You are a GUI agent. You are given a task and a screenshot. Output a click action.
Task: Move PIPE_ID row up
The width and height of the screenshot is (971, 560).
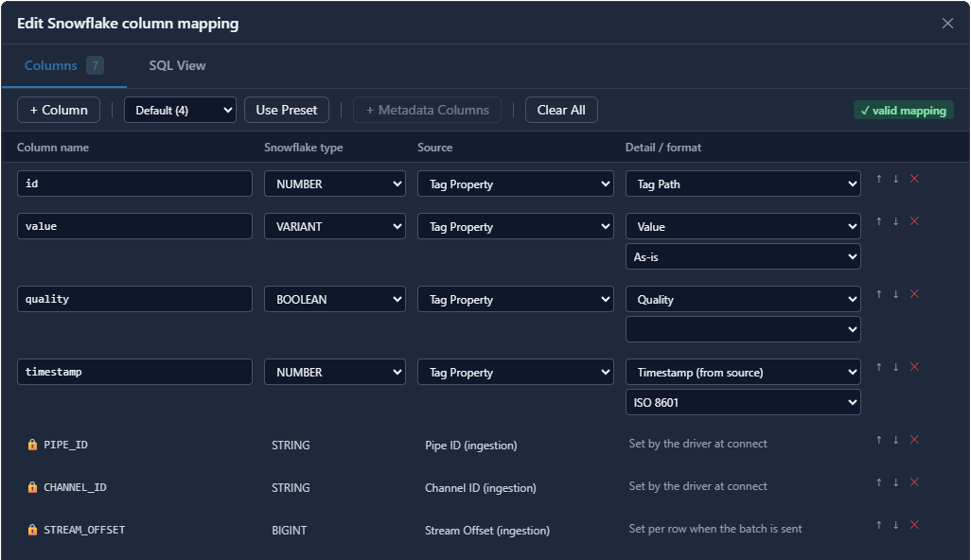coord(879,440)
